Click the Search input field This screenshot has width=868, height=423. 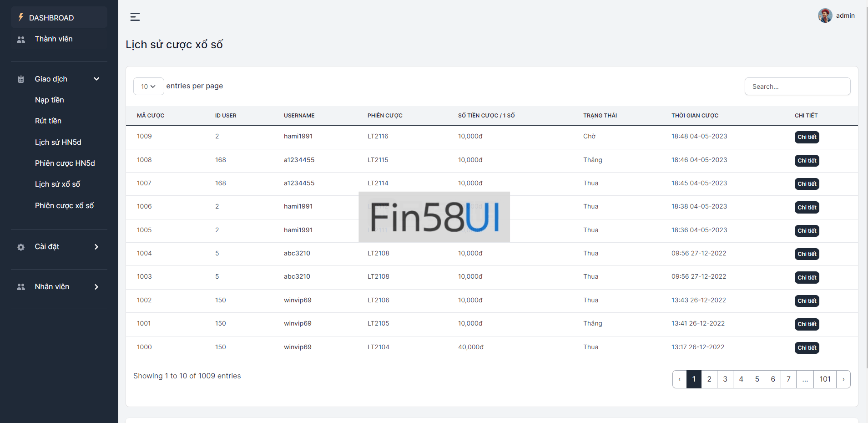[797, 87]
